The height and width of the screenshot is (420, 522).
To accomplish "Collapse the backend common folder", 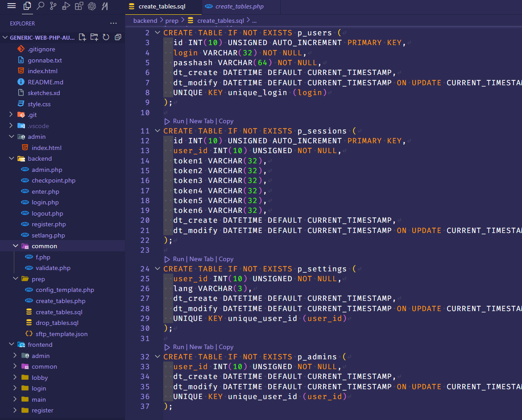I will [15, 246].
